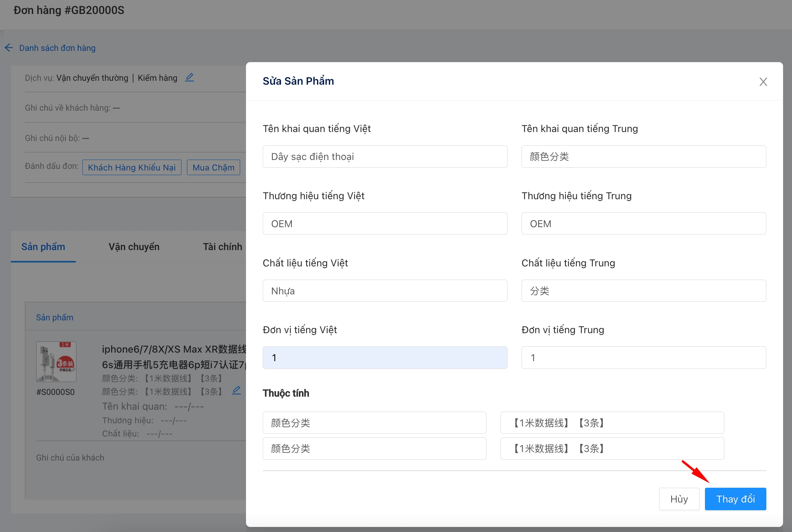This screenshot has height=532, width=792.
Task: Open the Tài chính tab
Action: pos(222,247)
